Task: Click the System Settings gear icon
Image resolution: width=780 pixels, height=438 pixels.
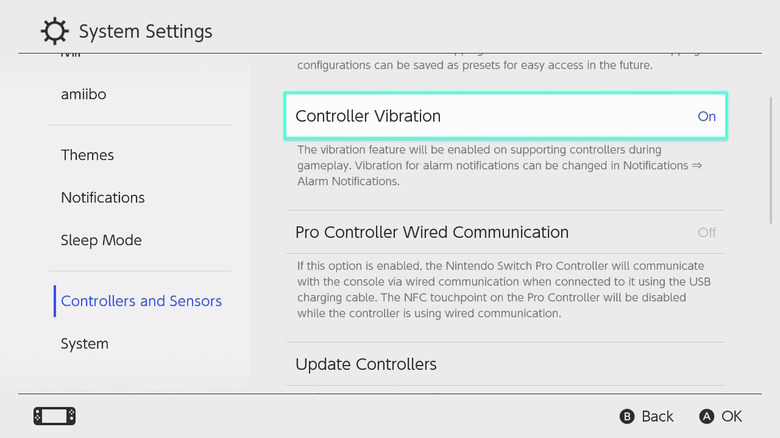Action: point(55,31)
